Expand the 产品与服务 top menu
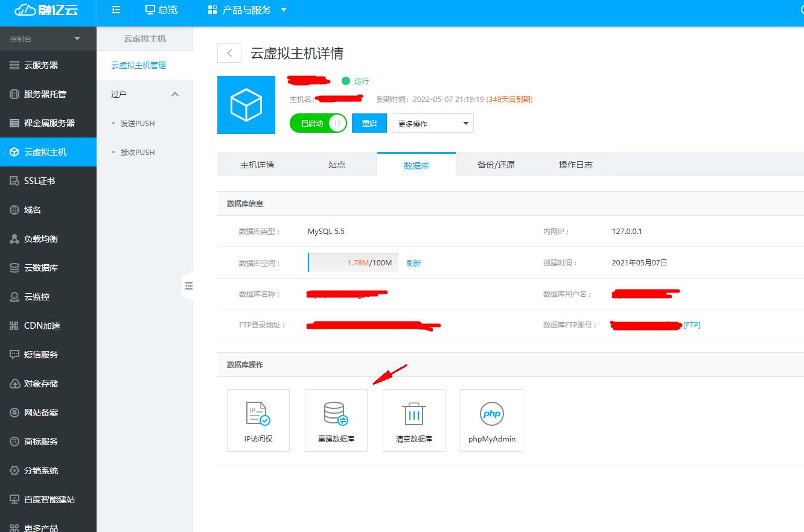The height and width of the screenshot is (532, 804). click(247, 10)
